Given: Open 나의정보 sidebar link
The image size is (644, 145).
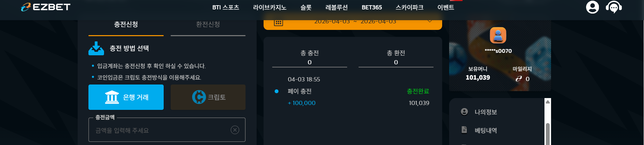Looking at the screenshot, I should (486, 112).
